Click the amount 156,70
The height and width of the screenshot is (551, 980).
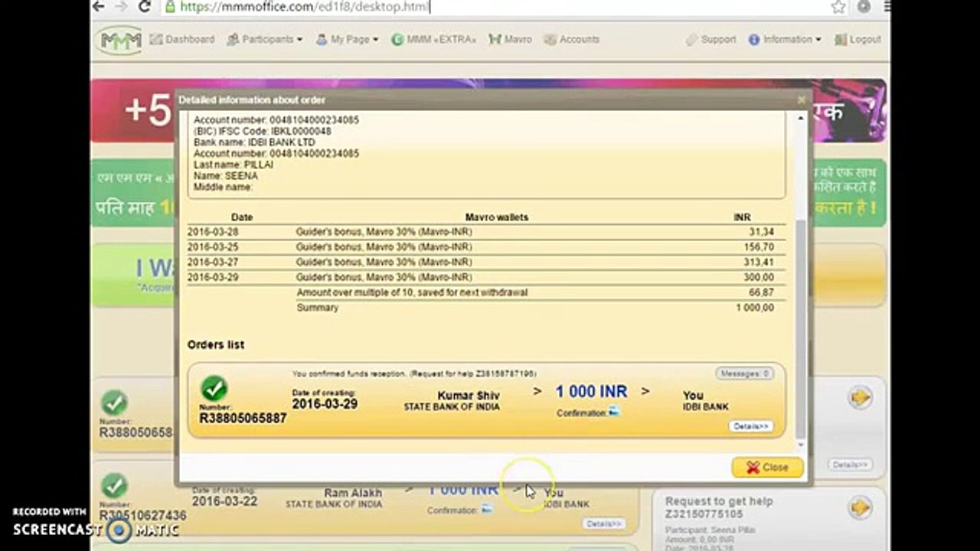pos(759,247)
